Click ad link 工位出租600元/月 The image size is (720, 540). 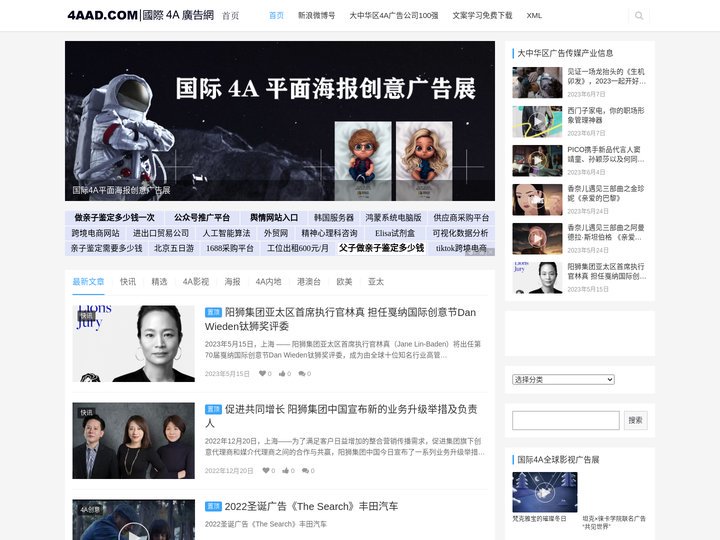pyautogui.click(x=298, y=248)
